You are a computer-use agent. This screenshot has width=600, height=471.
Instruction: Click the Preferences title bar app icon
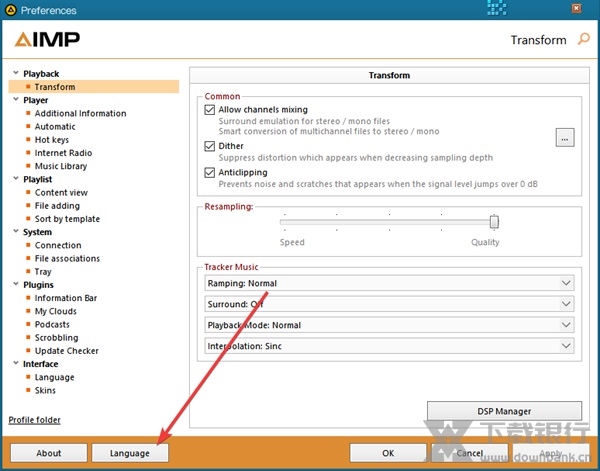pyautogui.click(x=10, y=10)
